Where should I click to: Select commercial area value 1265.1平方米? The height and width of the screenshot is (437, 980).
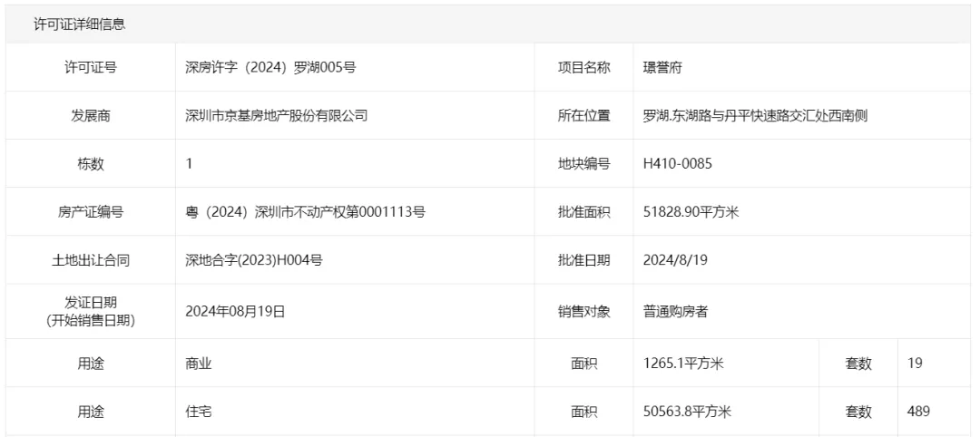tap(683, 364)
